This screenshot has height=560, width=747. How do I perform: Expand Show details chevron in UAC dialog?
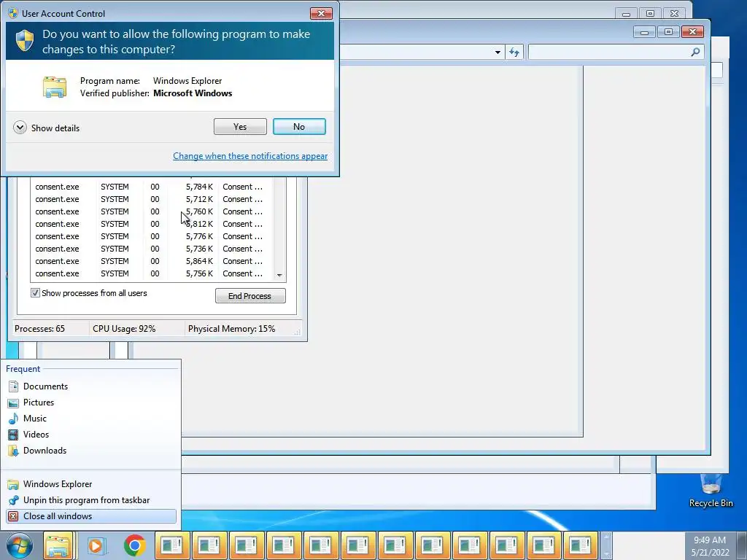click(x=20, y=128)
